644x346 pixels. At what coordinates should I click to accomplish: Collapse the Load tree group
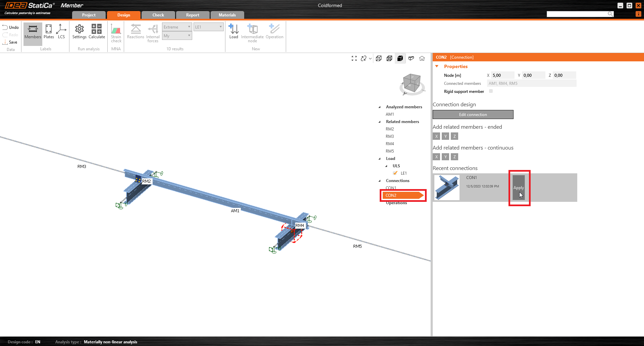pyautogui.click(x=380, y=159)
